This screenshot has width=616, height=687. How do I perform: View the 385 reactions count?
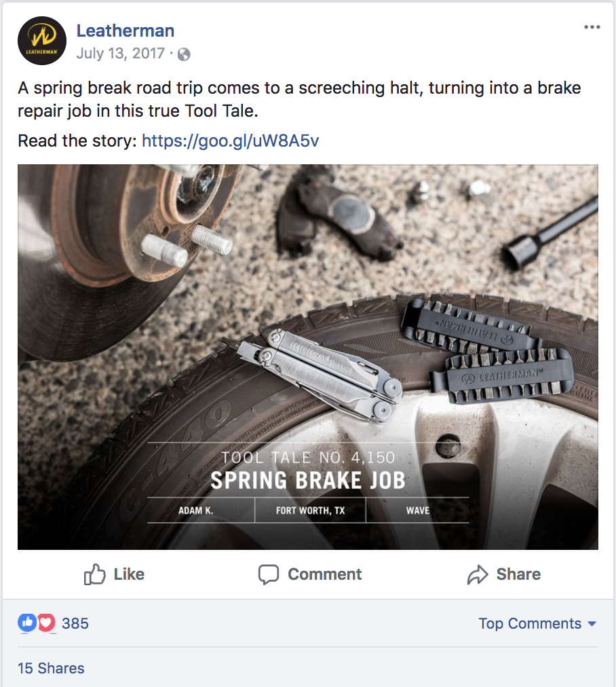click(75, 623)
